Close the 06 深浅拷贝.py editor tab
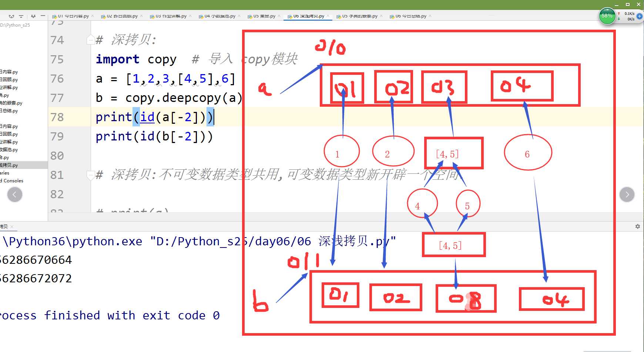The width and height of the screenshot is (644, 352). pos(328,16)
